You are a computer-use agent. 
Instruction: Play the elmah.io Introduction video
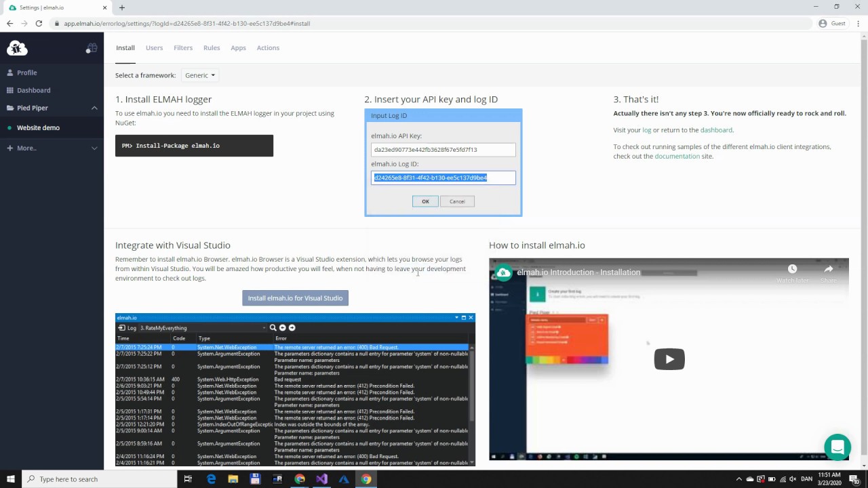669,359
